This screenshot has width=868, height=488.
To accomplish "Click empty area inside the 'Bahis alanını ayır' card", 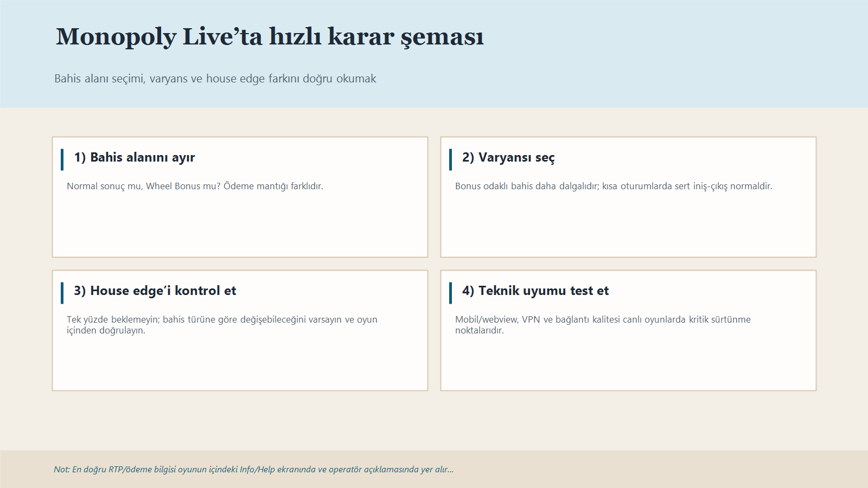I will [x=240, y=228].
